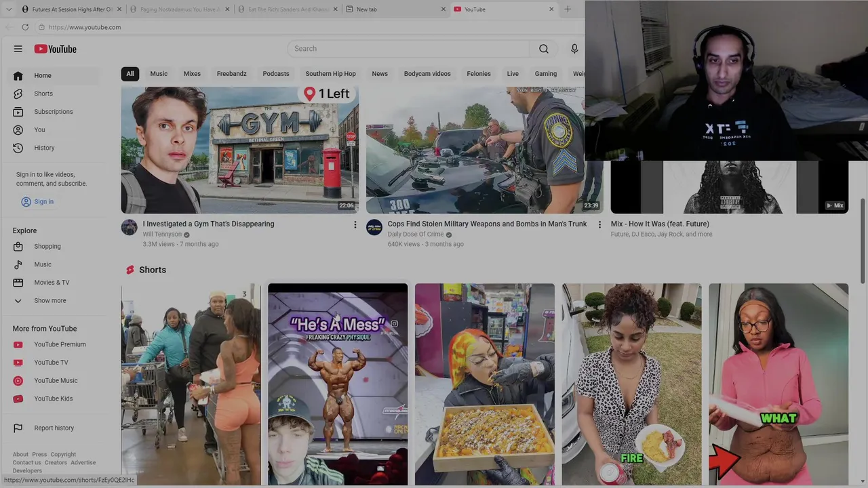Select the Bodycam videos filter chip
The width and height of the screenshot is (868, 488).
point(427,74)
